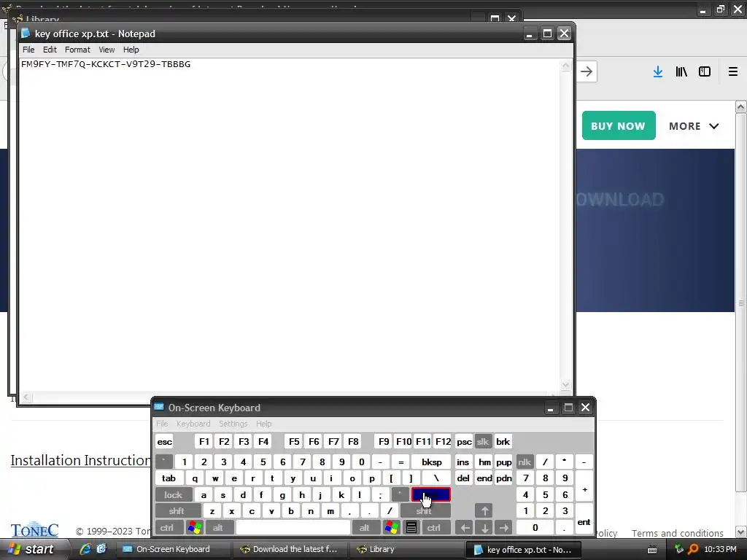Click the browser downloads arrow icon
Image resolution: width=747 pixels, height=560 pixels.
[658, 72]
